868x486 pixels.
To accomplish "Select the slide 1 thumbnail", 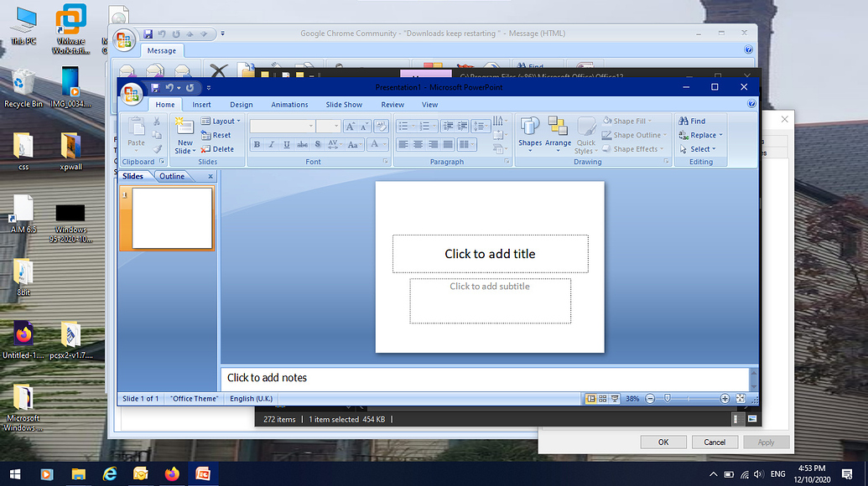I will point(167,218).
